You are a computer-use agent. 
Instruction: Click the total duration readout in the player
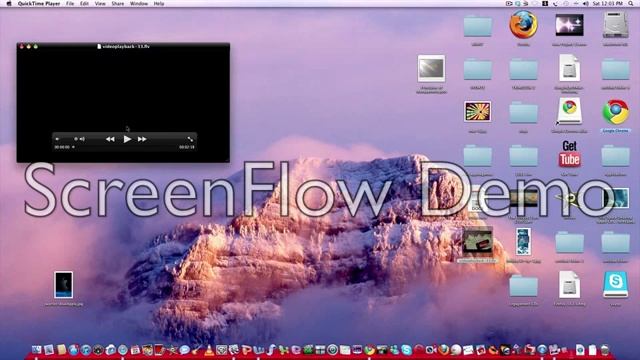click(x=187, y=147)
